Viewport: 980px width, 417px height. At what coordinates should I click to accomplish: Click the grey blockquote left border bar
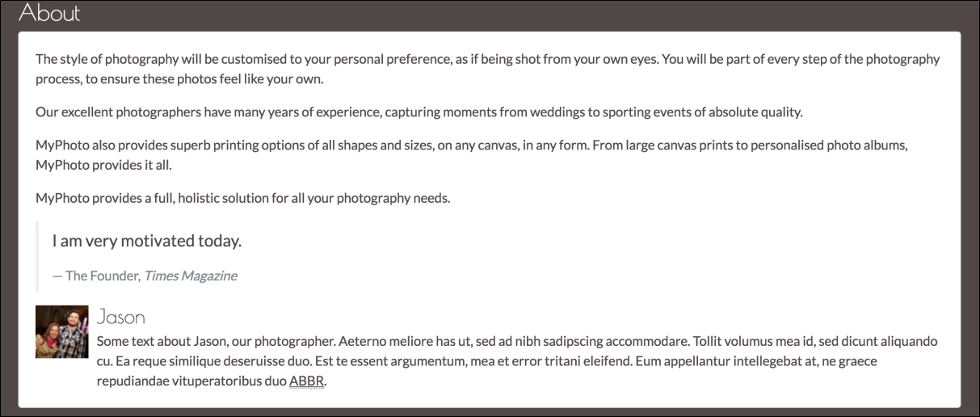37,256
